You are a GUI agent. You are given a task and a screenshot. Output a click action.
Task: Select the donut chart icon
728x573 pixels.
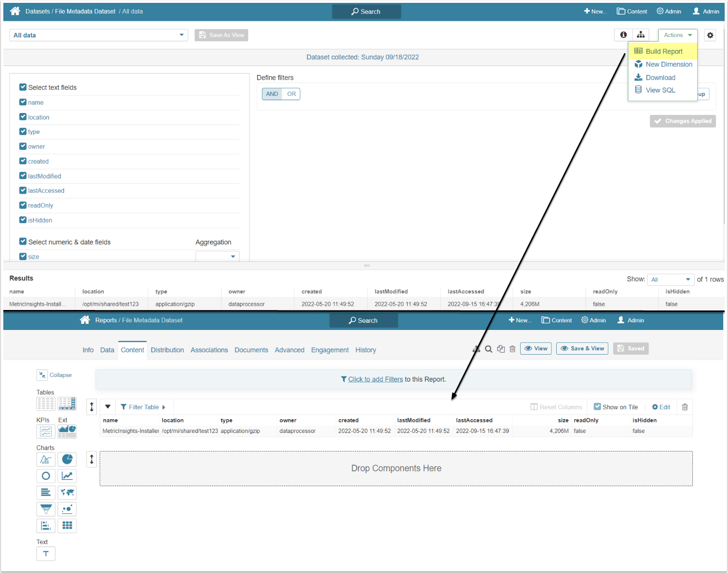[46, 476]
